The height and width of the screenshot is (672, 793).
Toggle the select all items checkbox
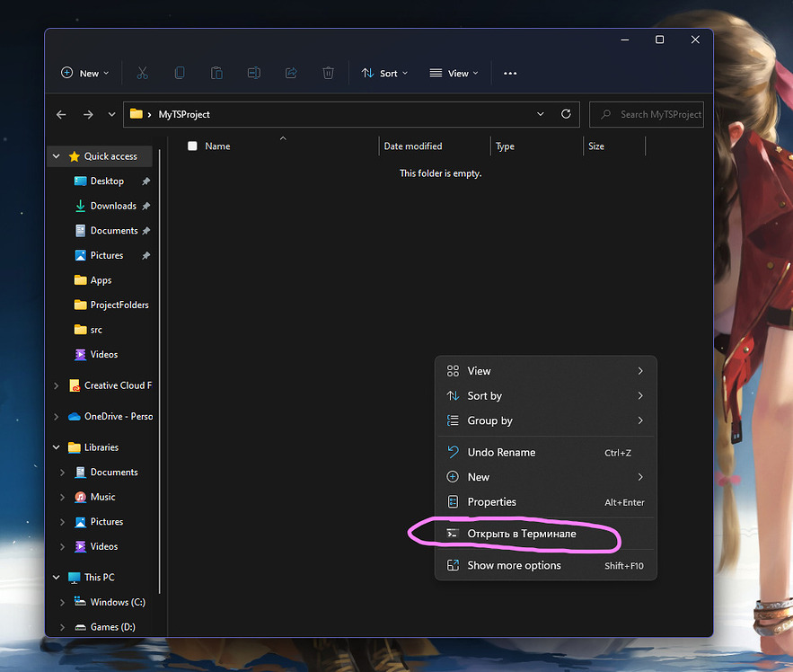[x=192, y=146]
